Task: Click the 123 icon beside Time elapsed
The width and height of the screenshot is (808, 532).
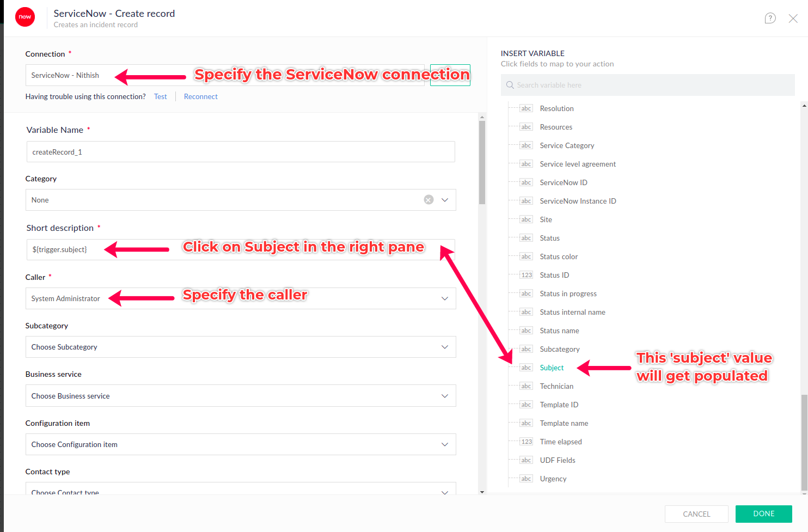Action: pos(526,442)
